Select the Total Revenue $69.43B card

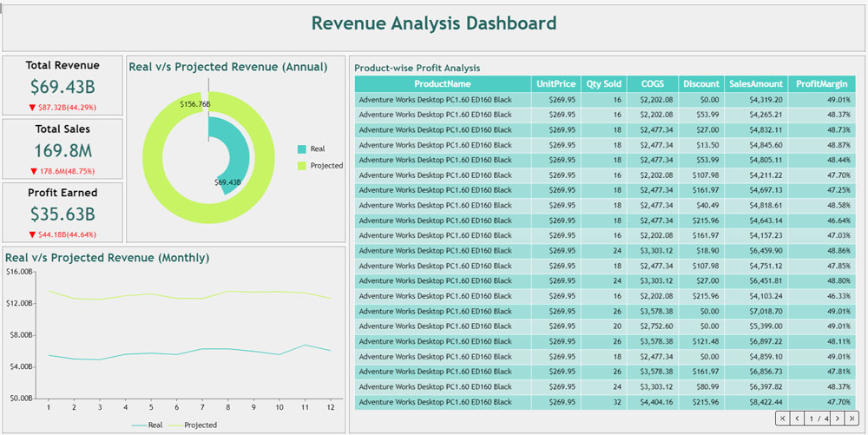(x=62, y=86)
